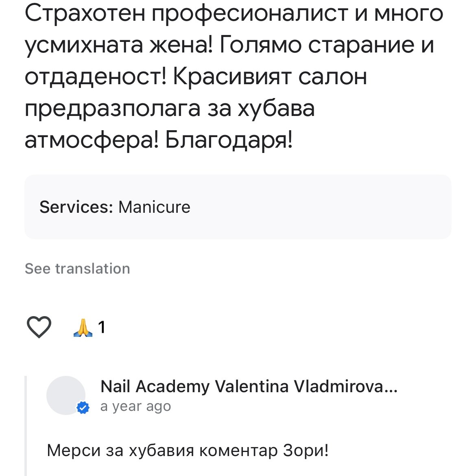Click the Manicure service text
The width and height of the screenshot is (476, 476).
point(154,207)
